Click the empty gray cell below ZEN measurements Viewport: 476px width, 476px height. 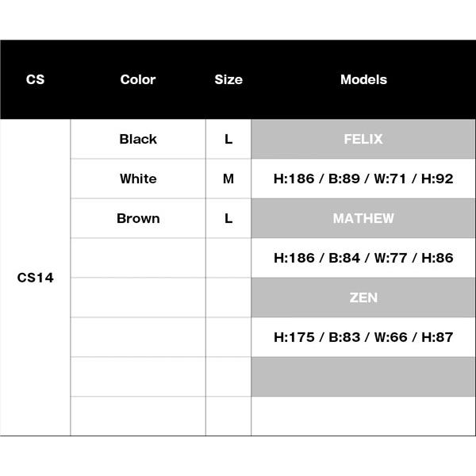(363, 377)
